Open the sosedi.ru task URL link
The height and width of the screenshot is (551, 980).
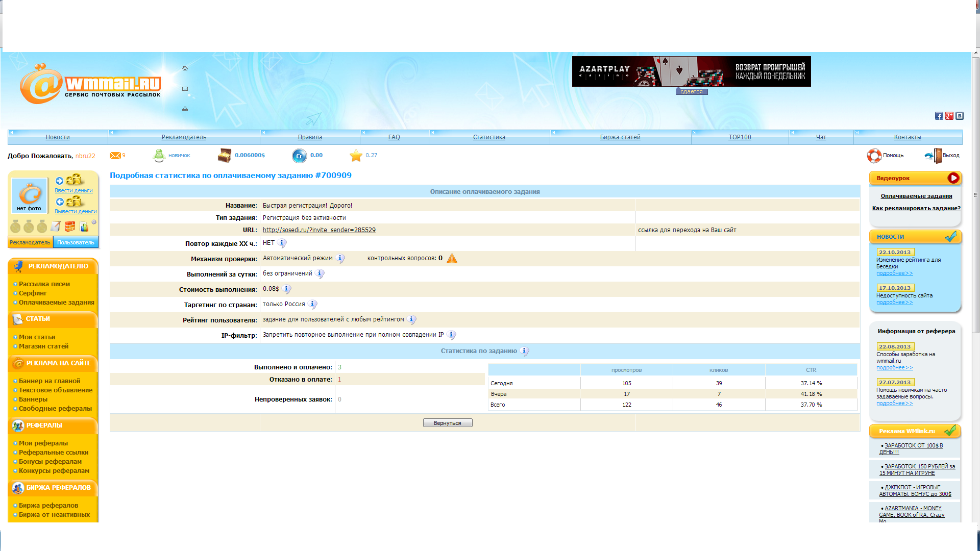click(319, 230)
